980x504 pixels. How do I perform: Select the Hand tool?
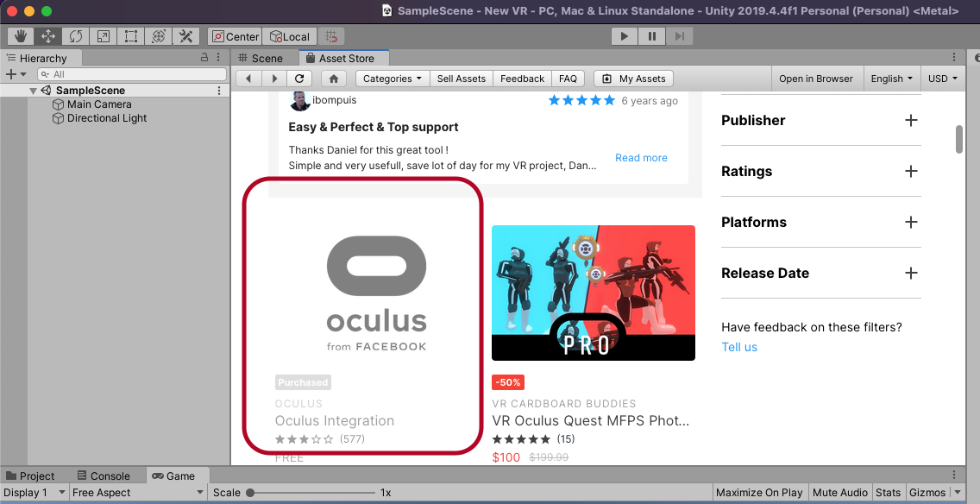(x=21, y=36)
